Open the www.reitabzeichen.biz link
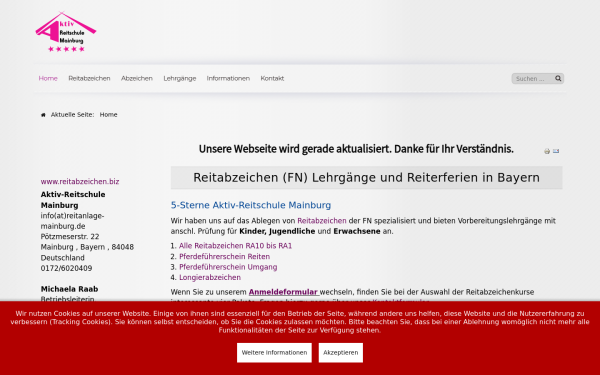This screenshot has height=375, width=600. 80,181
